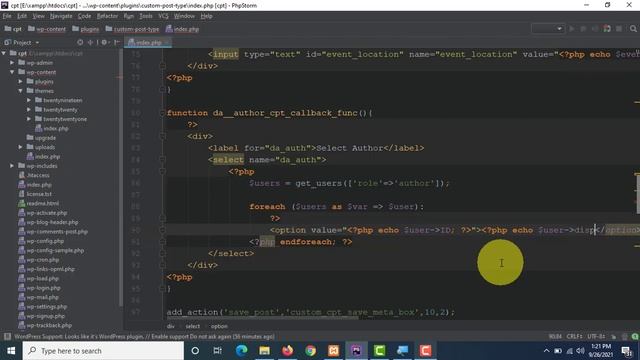Open Google Chrome from taskbar

pos(311,351)
